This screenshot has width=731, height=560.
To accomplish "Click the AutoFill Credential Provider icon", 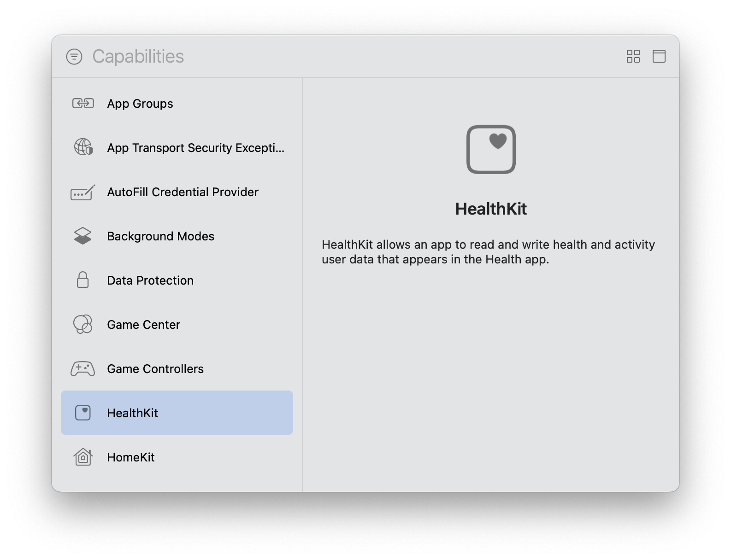I will [x=83, y=192].
